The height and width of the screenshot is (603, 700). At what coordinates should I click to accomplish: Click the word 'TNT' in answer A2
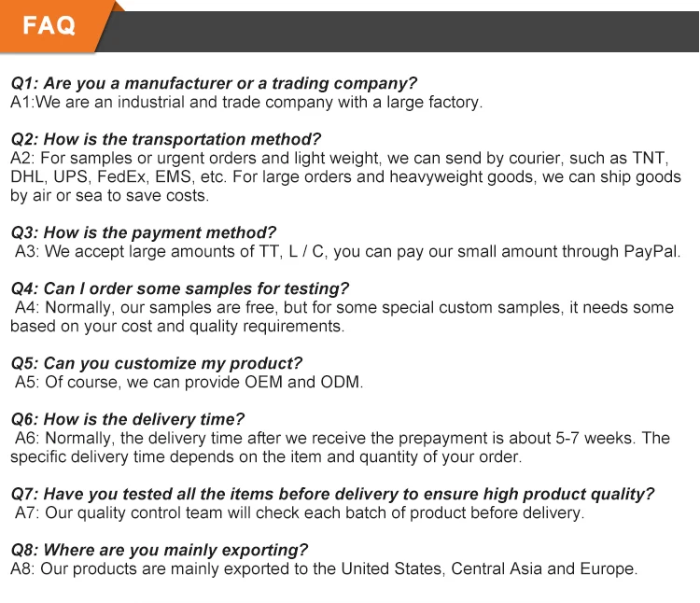click(651, 159)
